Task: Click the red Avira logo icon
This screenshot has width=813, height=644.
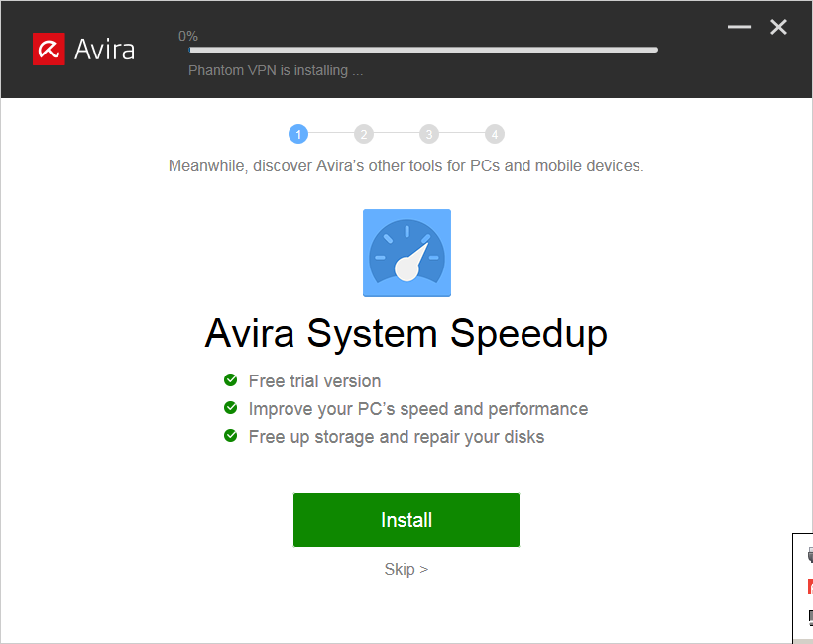Action: click(49, 50)
